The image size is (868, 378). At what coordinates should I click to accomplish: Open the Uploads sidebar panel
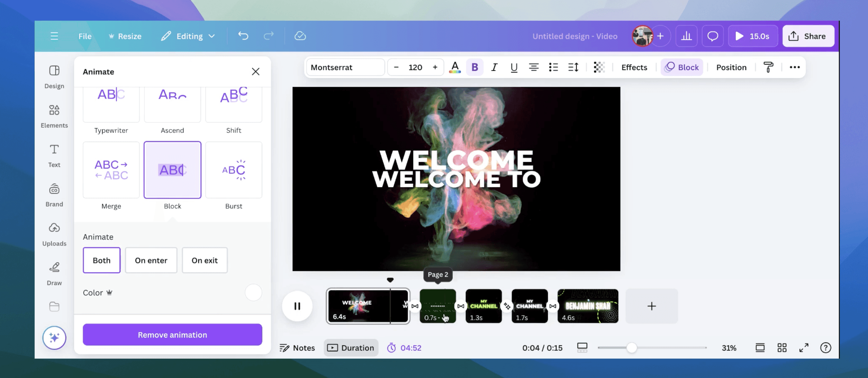54,234
